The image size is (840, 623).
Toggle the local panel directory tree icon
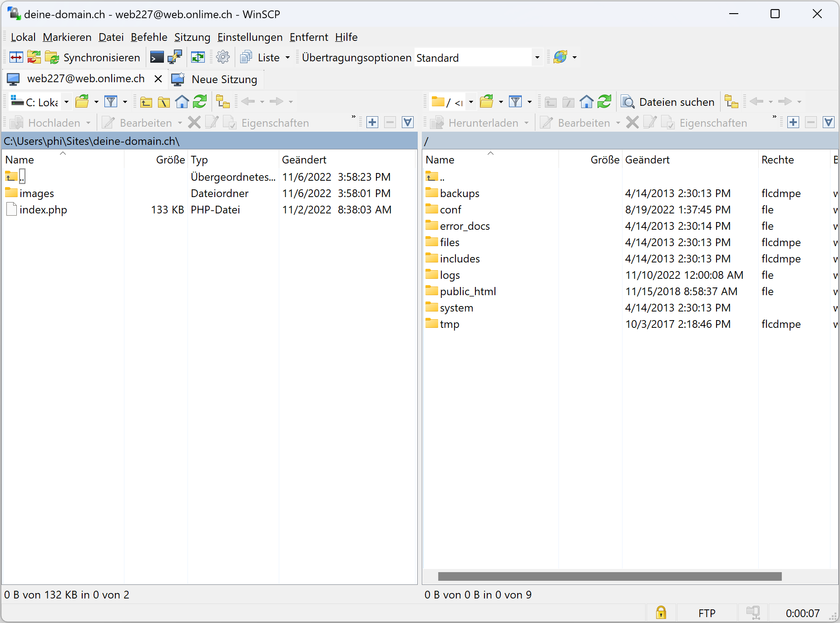point(223,101)
